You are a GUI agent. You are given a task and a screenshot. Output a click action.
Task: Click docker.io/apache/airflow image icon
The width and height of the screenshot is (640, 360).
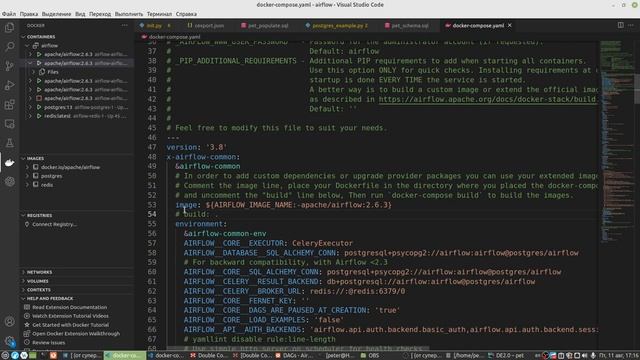coord(36,167)
